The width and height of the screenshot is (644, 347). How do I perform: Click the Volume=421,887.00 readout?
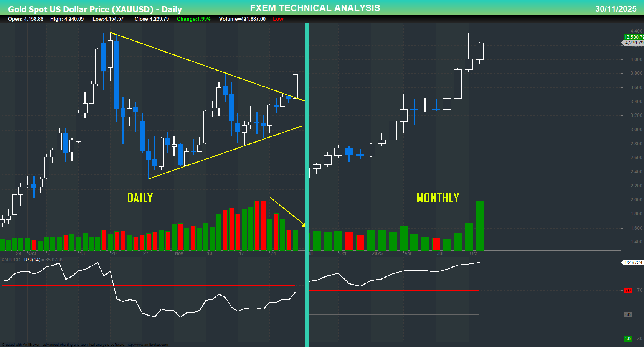pos(242,19)
